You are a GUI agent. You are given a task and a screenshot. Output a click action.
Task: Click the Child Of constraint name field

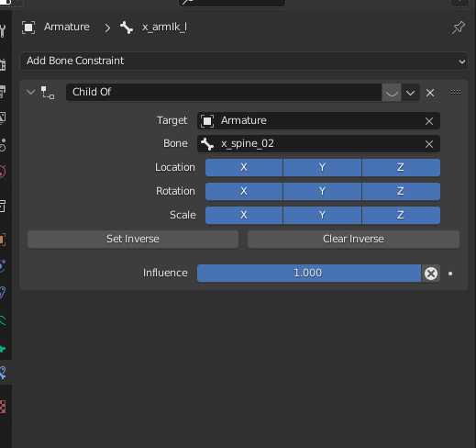tap(224, 93)
